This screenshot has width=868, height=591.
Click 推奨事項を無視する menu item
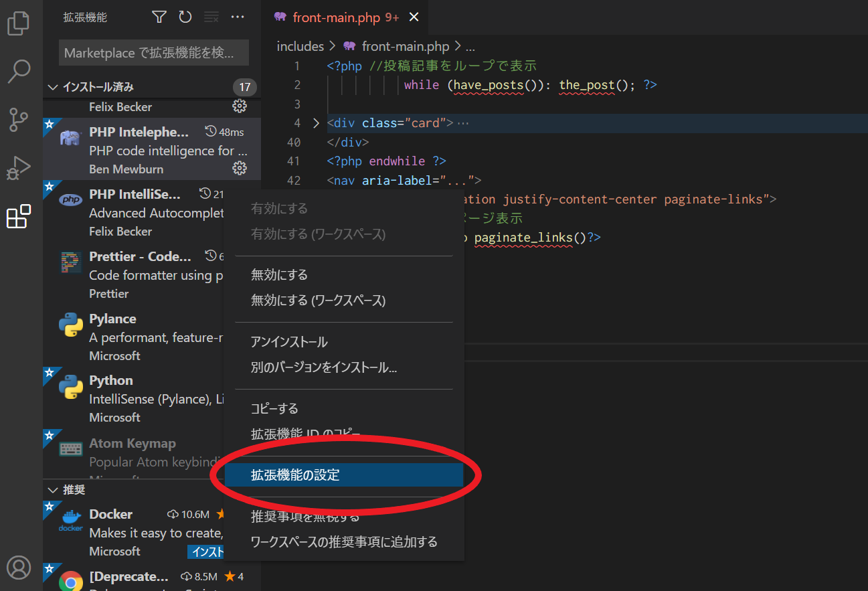pyautogui.click(x=344, y=516)
